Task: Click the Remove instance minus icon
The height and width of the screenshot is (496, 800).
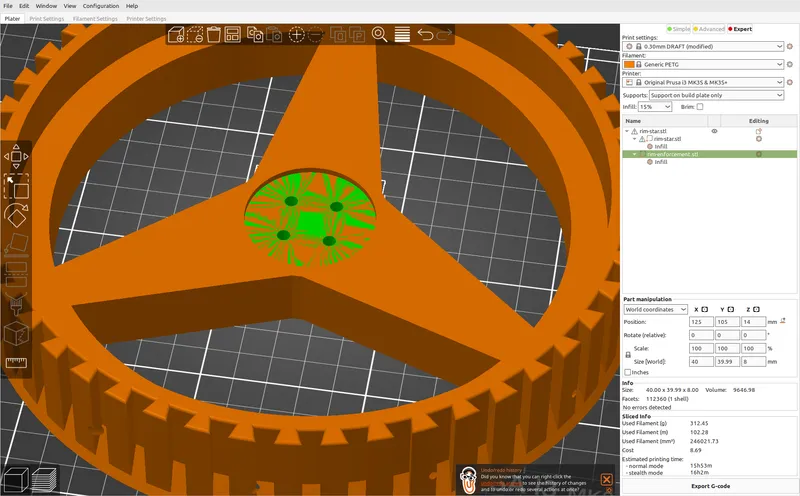Action: tap(315, 35)
